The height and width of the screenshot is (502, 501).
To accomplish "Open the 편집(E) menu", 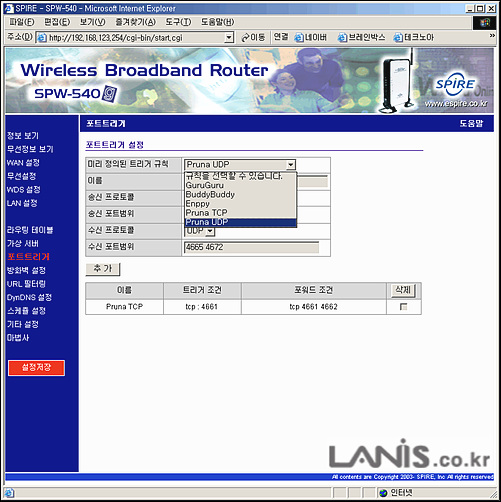I will click(57, 22).
